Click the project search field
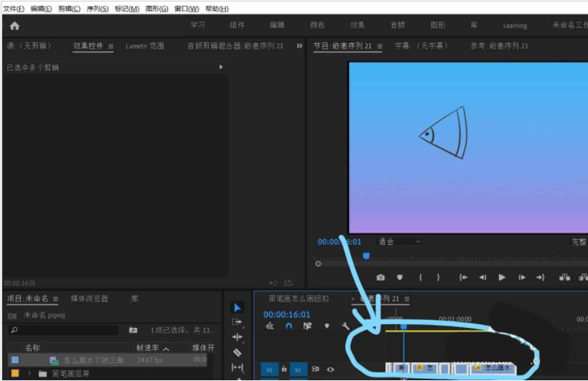 pyautogui.click(x=65, y=330)
